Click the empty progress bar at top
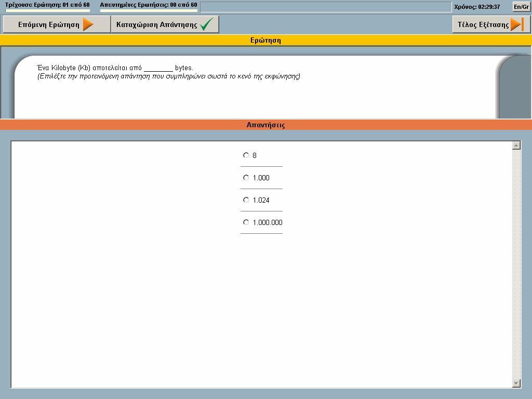This screenshot has height=399, width=532. [326, 7]
